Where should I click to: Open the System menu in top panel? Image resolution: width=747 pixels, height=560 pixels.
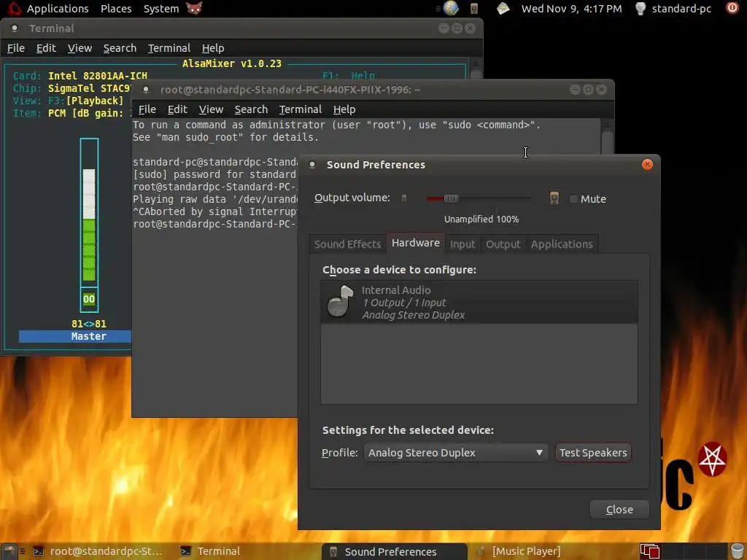pyautogui.click(x=161, y=9)
